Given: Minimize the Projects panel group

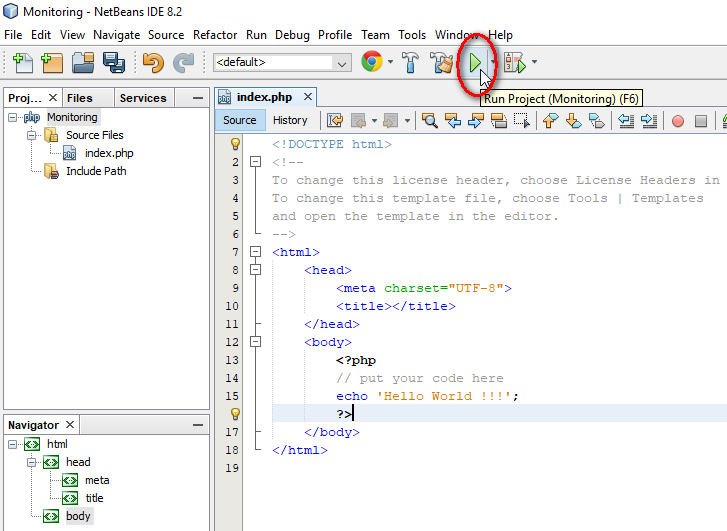Looking at the screenshot, I should [x=198, y=98].
